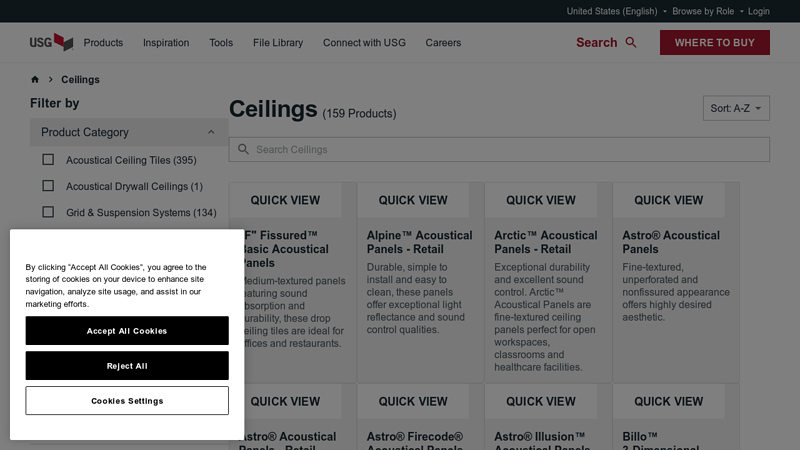Open Cookies Settings

(127, 401)
